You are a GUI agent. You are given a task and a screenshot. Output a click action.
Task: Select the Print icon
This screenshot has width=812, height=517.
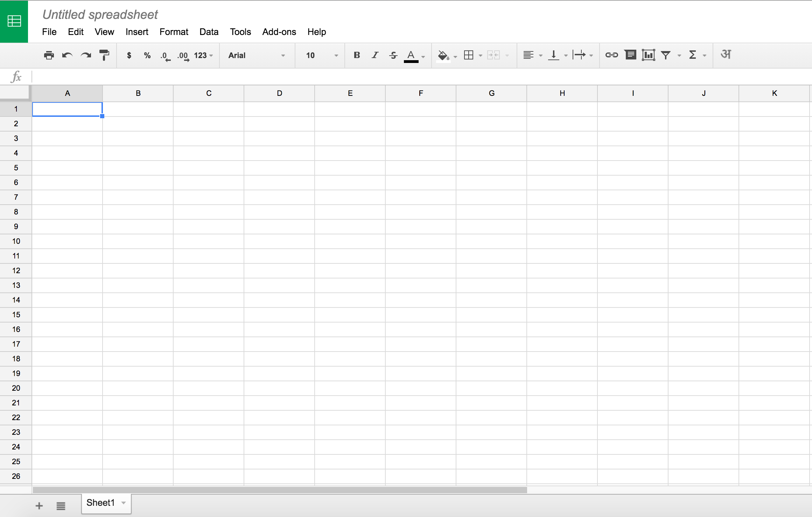(49, 55)
